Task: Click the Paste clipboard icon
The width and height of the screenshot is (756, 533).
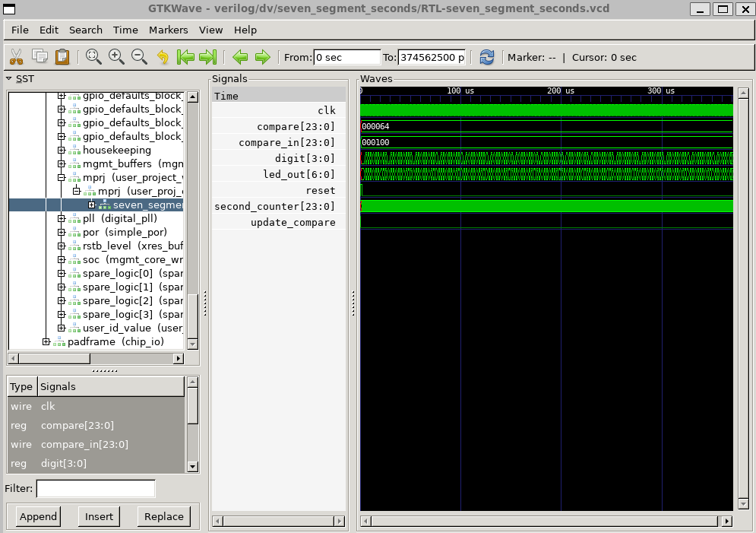Action: [x=62, y=57]
